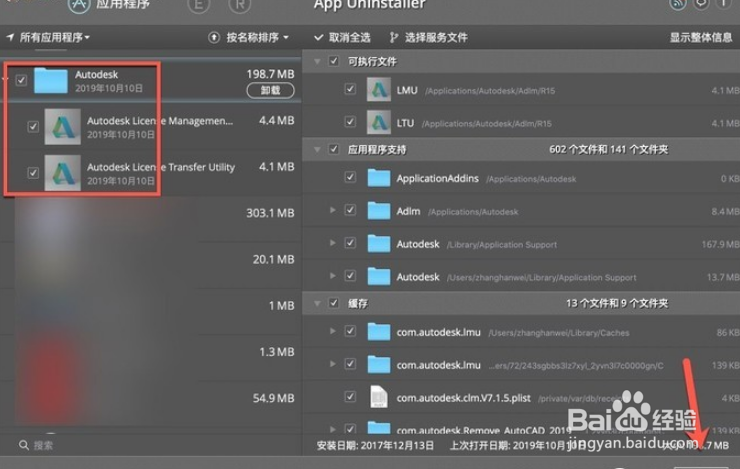740x469 pixels.
Task: Uncheck Autodesk License Management checkbox
Action: [x=33, y=126]
